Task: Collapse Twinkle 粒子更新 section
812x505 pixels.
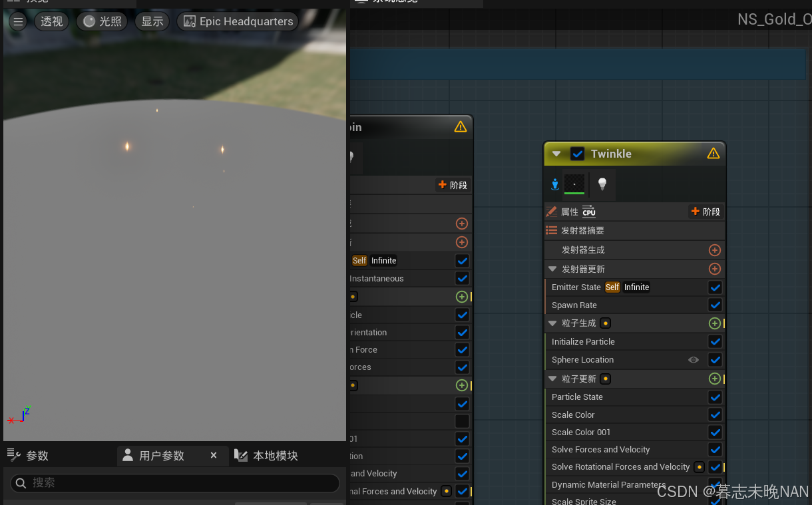Action: pyautogui.click(x=552, y=379)
